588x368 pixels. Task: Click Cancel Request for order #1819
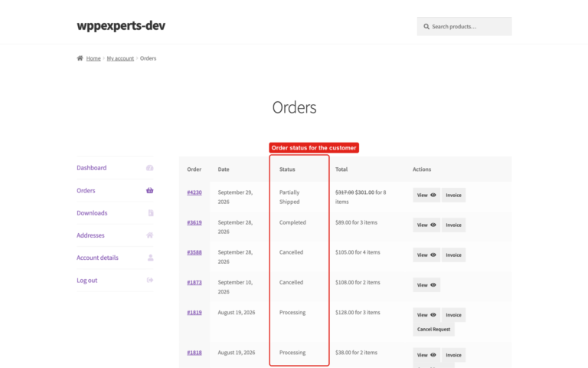point(433,330)
